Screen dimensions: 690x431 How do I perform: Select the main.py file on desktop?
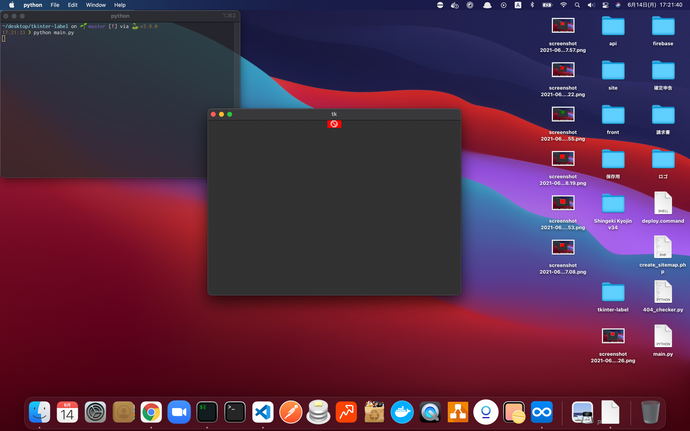(x=663, y=336)
